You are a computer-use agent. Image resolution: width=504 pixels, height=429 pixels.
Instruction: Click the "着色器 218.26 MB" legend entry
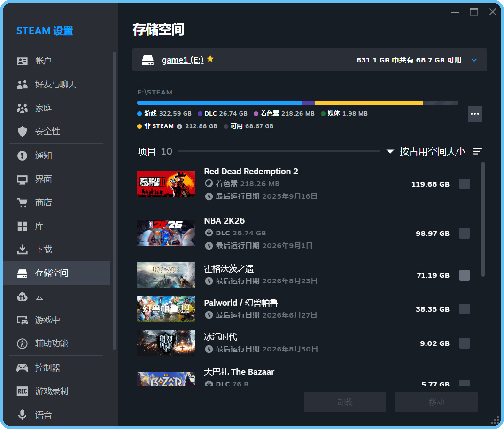284,114
